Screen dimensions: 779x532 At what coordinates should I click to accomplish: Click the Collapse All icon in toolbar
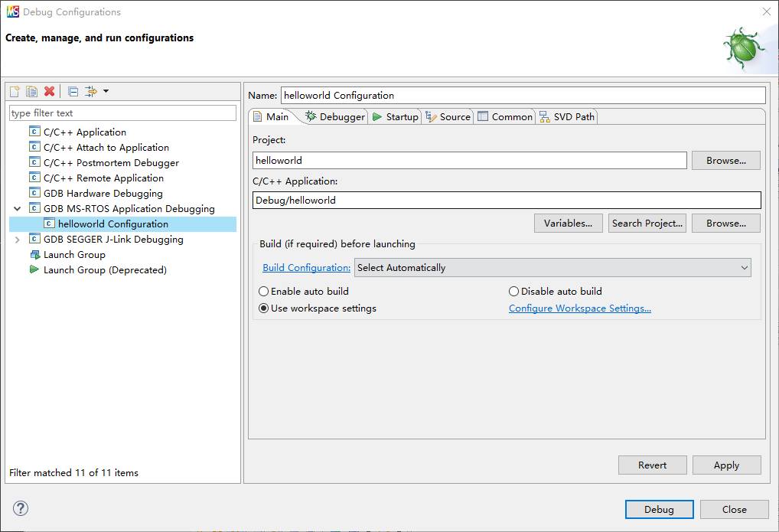coord(73,91)
